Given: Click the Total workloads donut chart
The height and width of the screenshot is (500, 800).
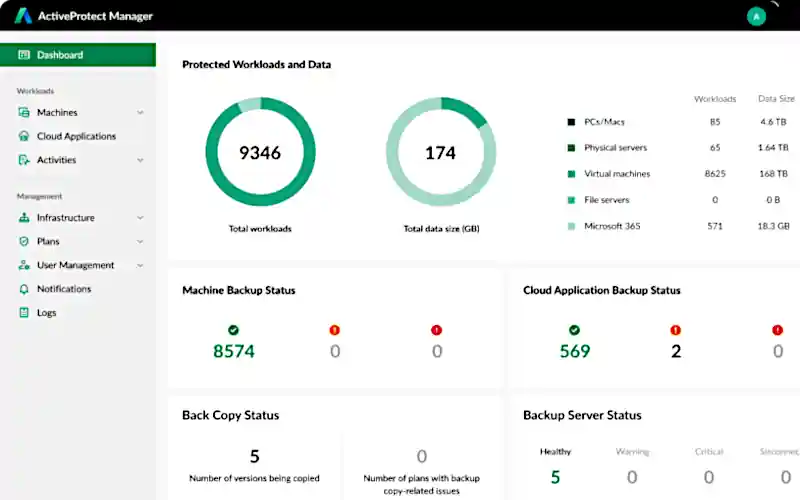Looking at the screenshot, I should pyautogui.click(x=260, y=152).
